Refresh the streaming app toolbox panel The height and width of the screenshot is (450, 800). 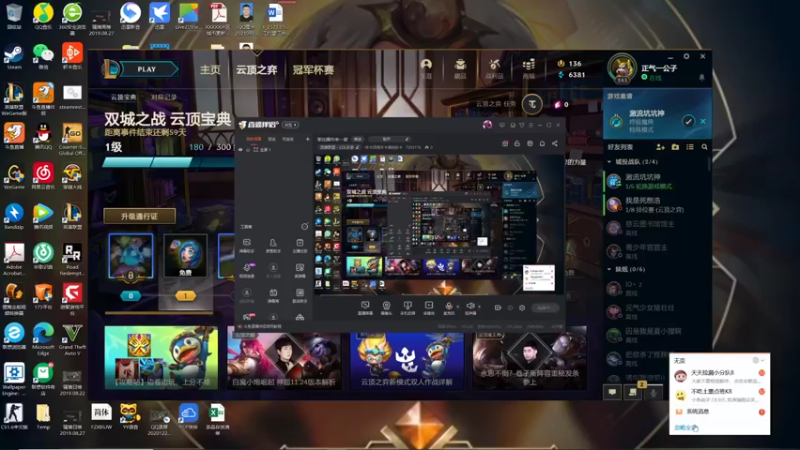305,226
